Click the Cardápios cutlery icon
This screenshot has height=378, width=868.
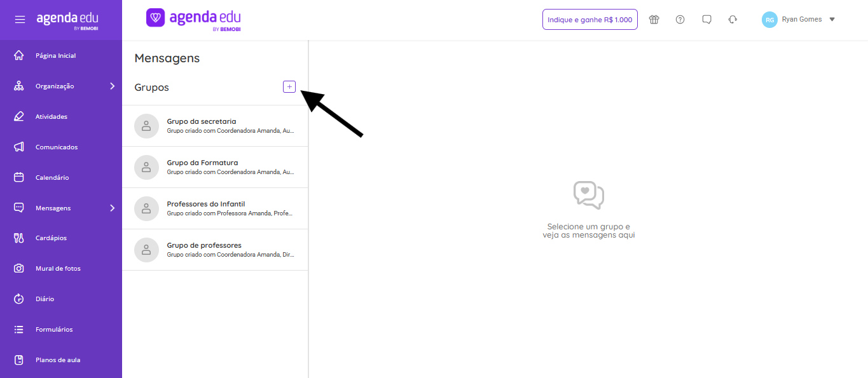pyautogui.click(x=19, y=238)
